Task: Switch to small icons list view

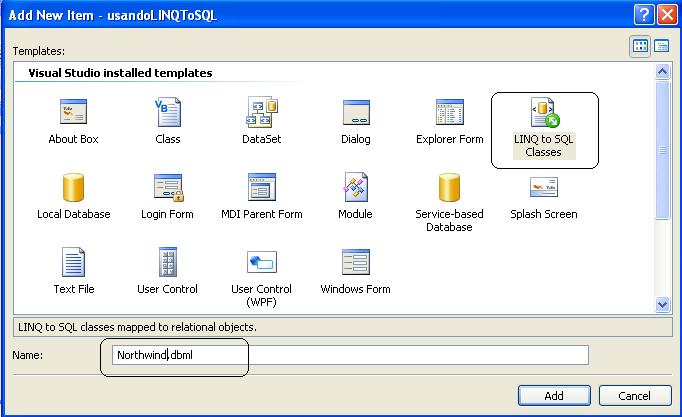Action: point(662,46)
